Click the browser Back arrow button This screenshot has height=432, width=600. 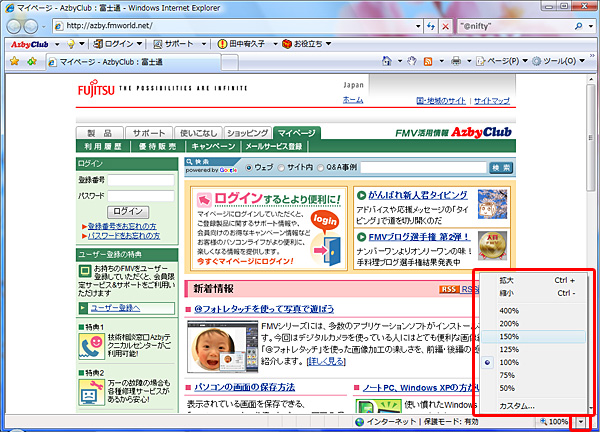pos(14,26)
